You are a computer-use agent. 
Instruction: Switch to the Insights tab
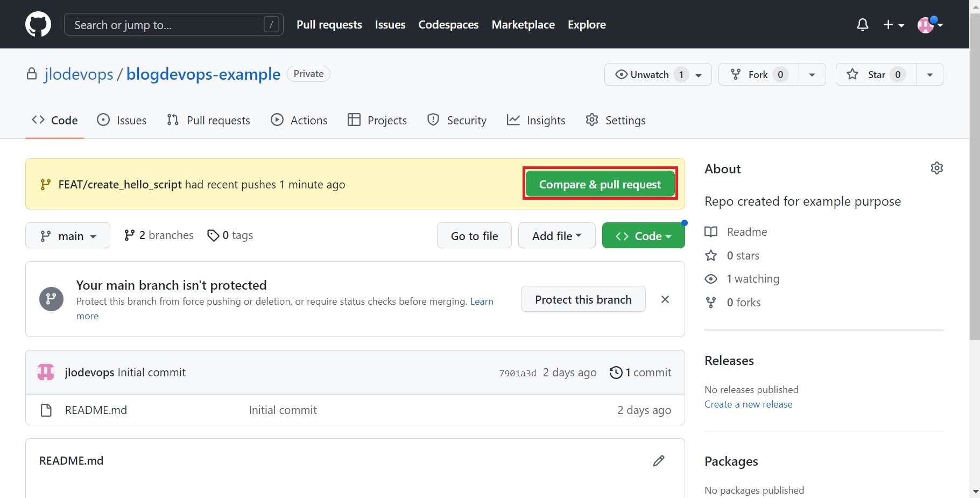coord(536,120)
